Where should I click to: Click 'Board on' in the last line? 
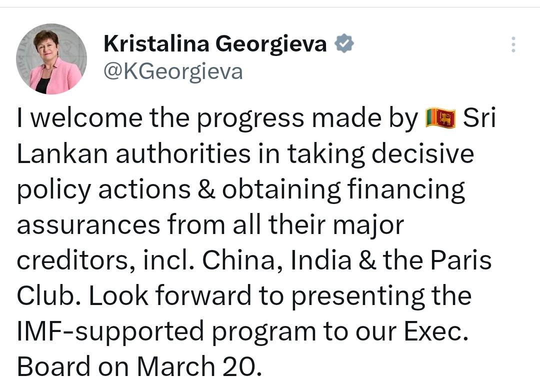click(x=72, y=366)
